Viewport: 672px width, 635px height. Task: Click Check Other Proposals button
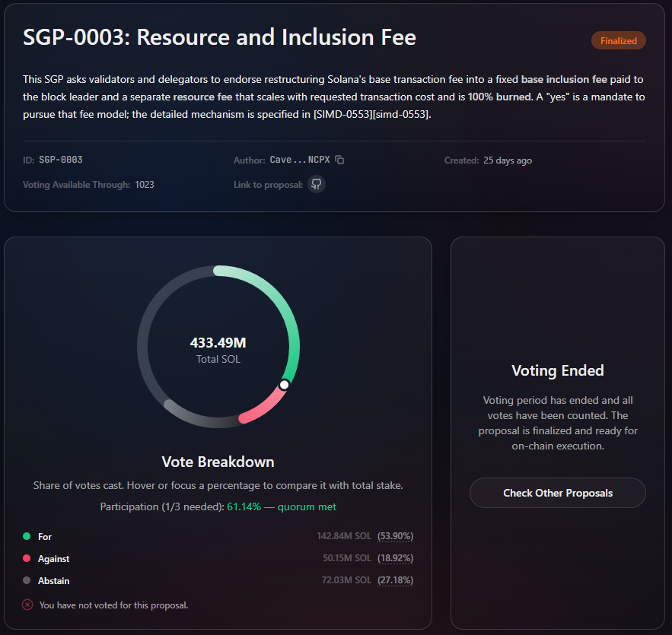pyautogui.click(x=558, y=493)
